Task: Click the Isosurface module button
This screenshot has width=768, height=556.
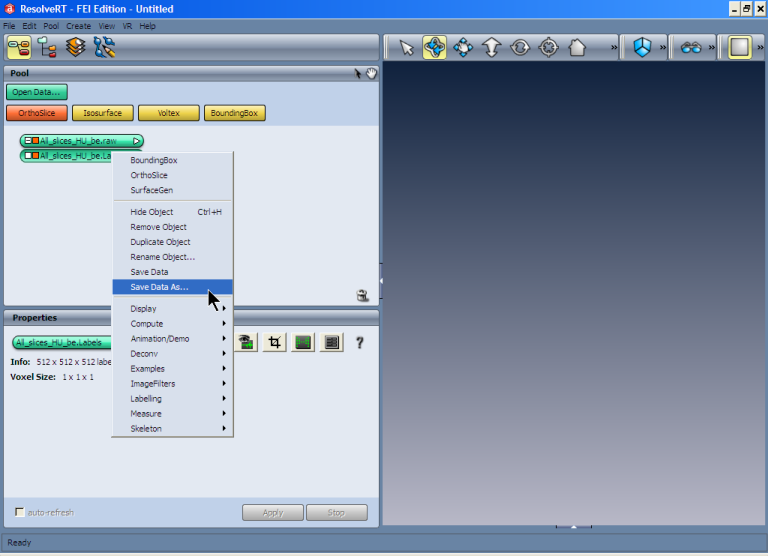Action: [102, 113]
